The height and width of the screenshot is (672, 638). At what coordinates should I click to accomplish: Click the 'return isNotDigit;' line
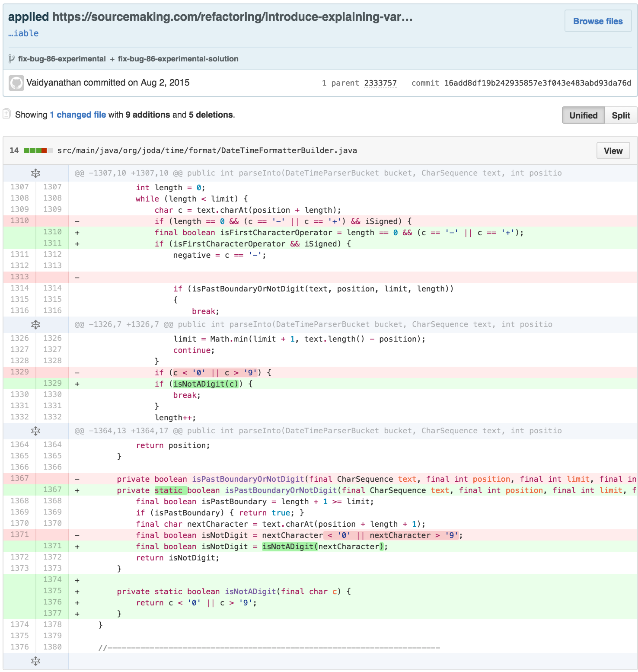(178, 558)
